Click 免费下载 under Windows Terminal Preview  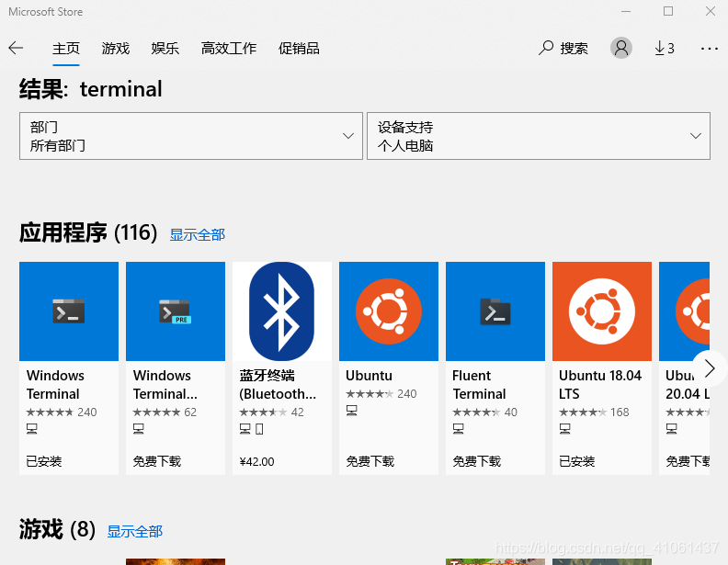[157, 461]
